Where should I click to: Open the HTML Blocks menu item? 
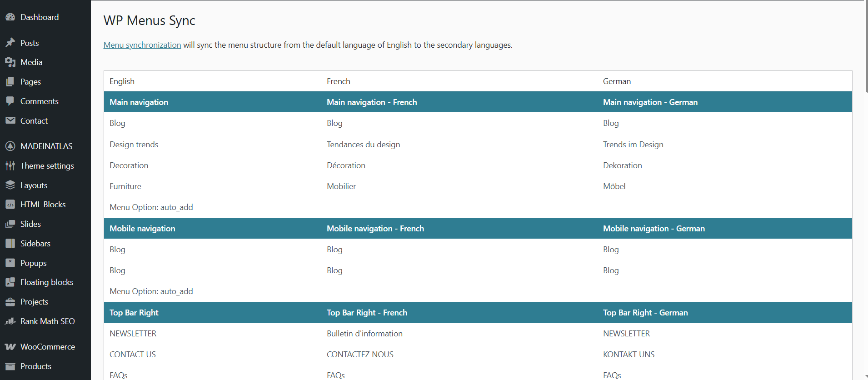point(43,205)
